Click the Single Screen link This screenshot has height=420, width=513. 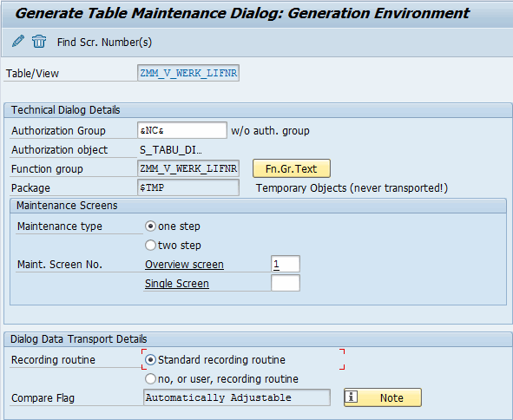tap(177, 283)
